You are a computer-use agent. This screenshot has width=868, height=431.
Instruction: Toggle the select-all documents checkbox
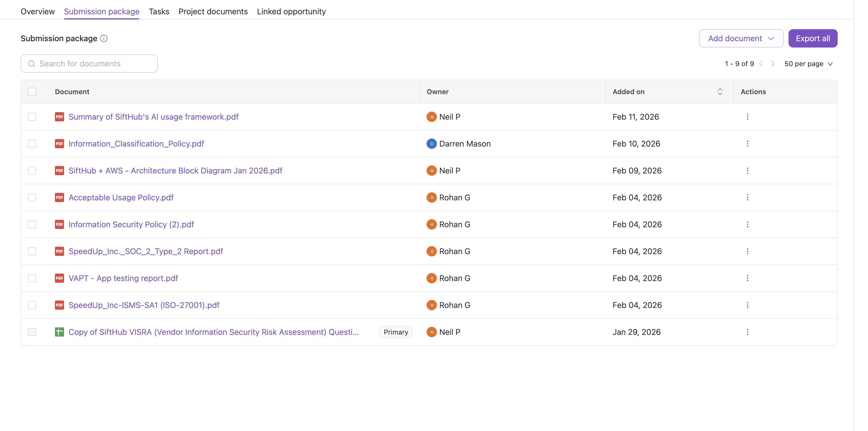[x=32, y=92]
